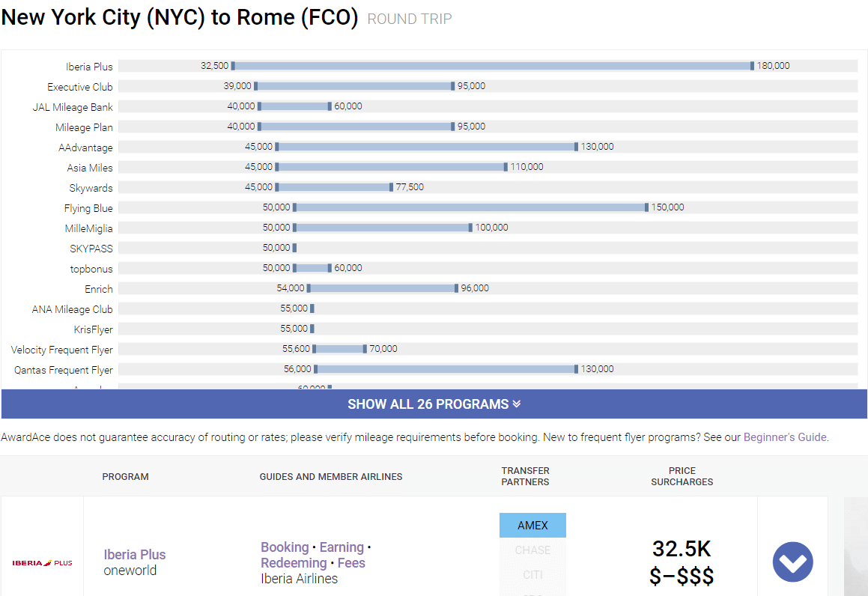868x596 pixels.
Task: Open the Iberia Plus program link
Action: [135, 555]
